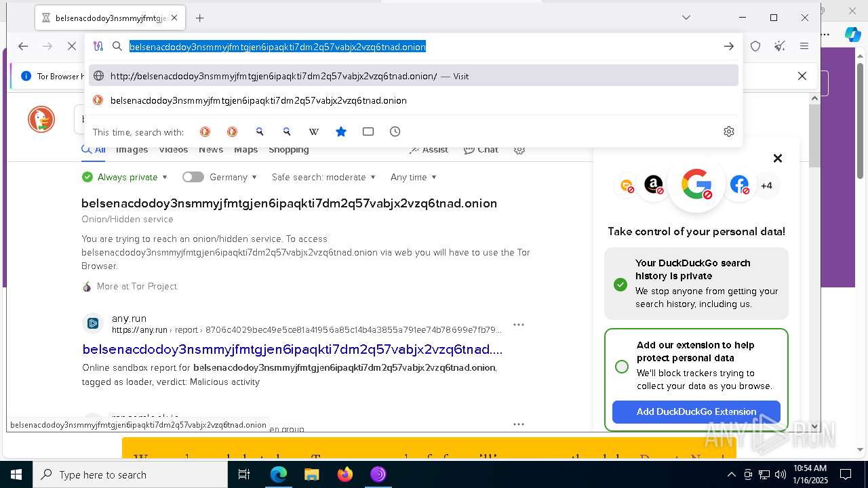Image resolution: width=868 pixels, height=488 pixels.
Task: Select second DuckDuckGo onion search engine
Action: click(x=232, y=131)
